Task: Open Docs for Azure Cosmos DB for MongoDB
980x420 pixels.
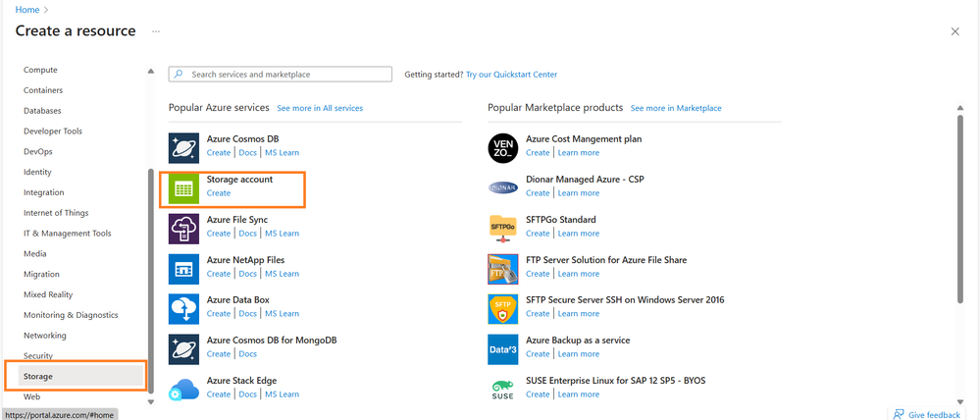Action: tap(247, 353)
